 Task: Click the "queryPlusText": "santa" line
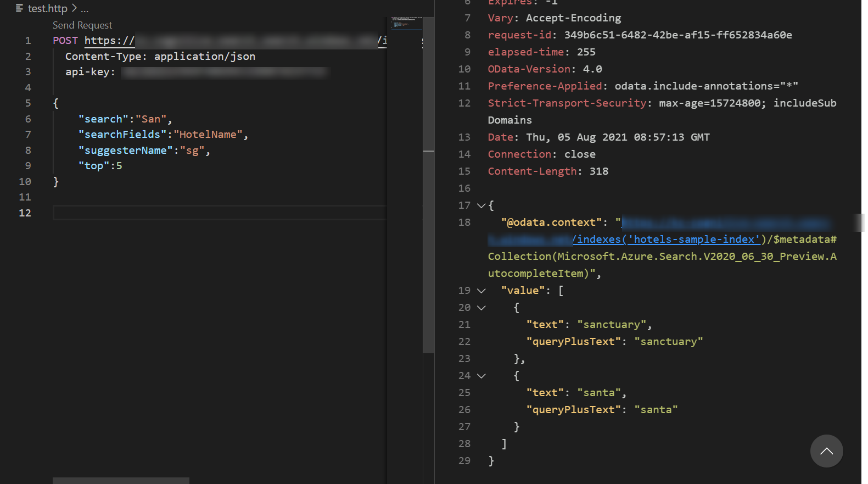602,410
